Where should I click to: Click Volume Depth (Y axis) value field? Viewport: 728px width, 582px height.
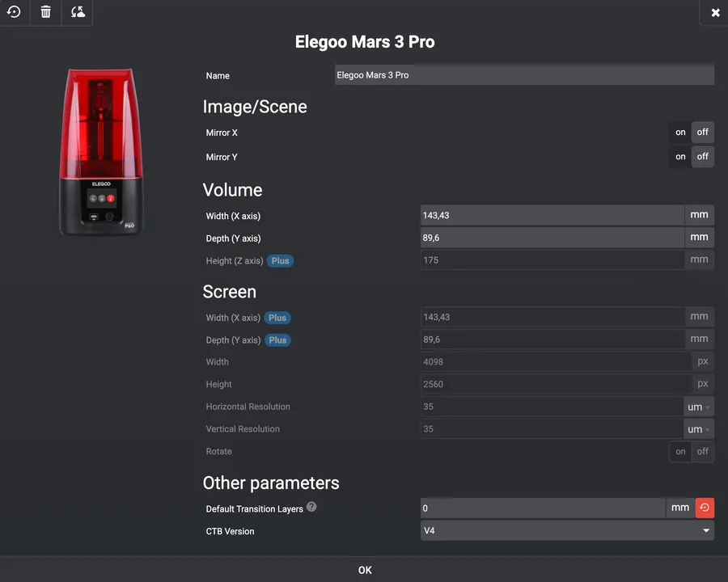click(x=552, y=238)
